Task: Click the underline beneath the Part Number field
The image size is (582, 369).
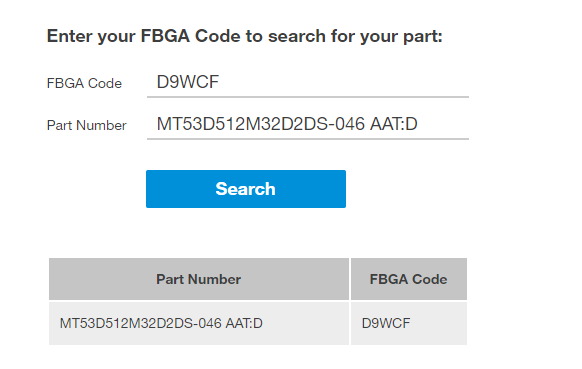Action: 308,139
